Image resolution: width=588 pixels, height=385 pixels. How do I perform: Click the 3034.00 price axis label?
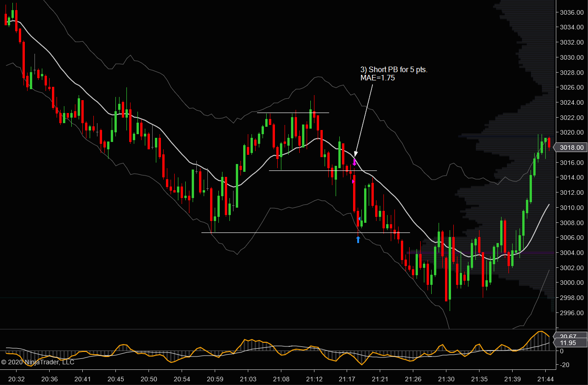(x=572, y=28)
